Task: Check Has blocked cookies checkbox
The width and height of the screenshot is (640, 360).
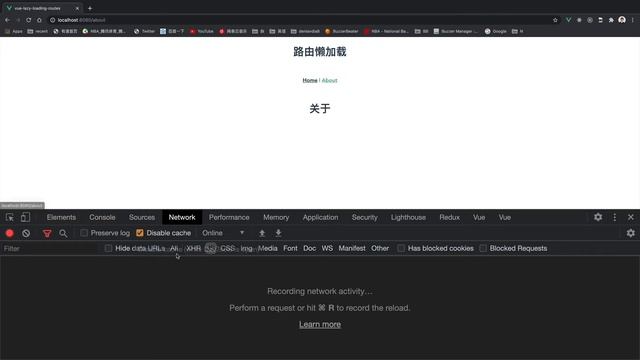Action: click(401, 248)
